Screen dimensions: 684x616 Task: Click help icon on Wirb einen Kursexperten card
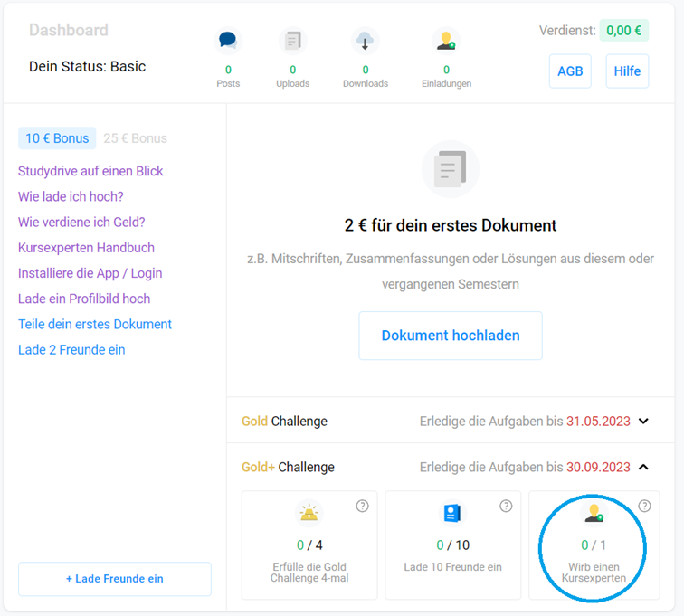644,506
